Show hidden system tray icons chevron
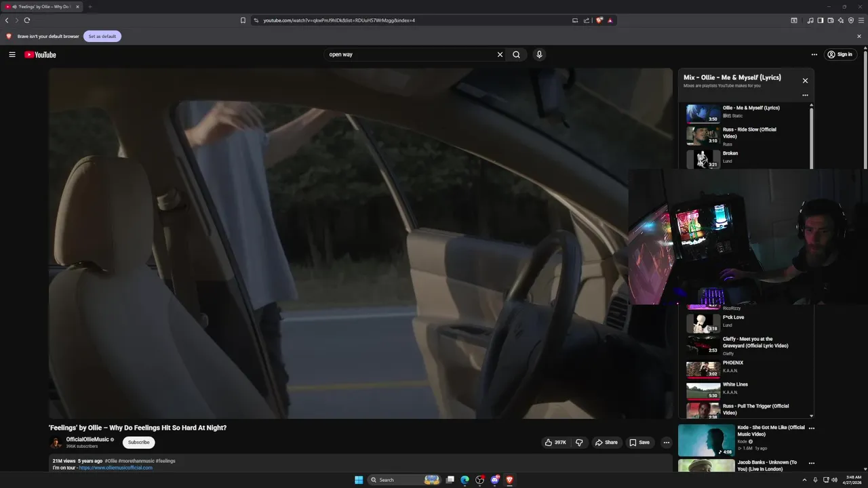This screenshot has width=868, height=488. tap(804, 480)
